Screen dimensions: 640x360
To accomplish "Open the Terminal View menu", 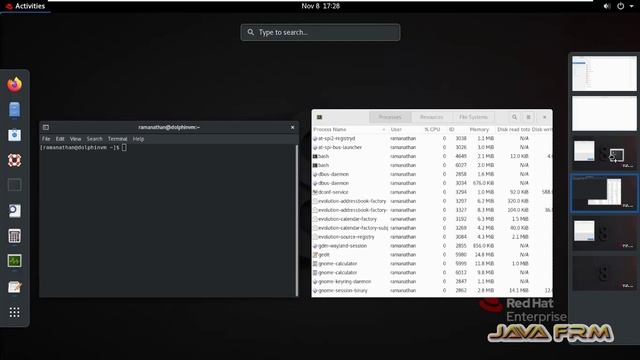I will pyautogui.click(x=75, y=139).
